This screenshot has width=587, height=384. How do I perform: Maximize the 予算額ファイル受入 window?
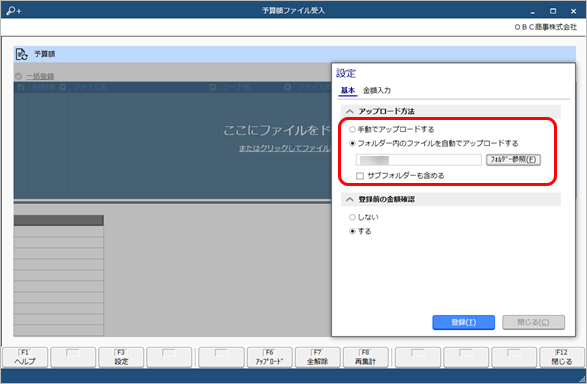(x=553, y=11)
